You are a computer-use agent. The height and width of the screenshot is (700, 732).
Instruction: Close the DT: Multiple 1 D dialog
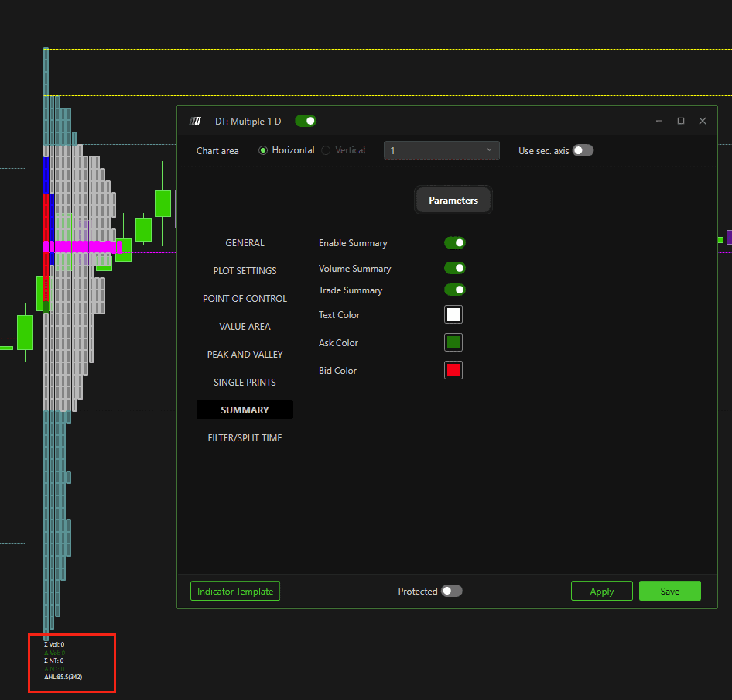click(x=702, y=121)
